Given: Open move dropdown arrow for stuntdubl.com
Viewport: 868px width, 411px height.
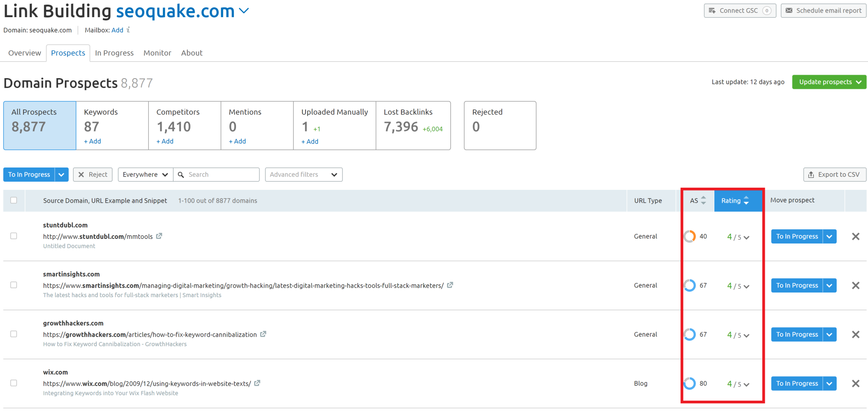Looking at the screenshot, I should pos(829,236).
